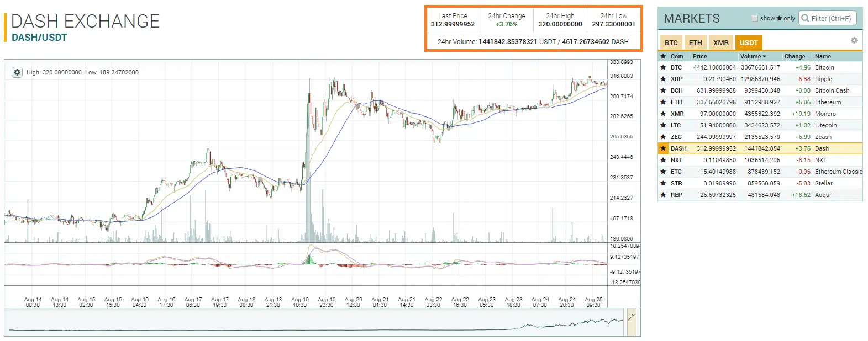Click the 299.7174 price axis label

[622, 97]
